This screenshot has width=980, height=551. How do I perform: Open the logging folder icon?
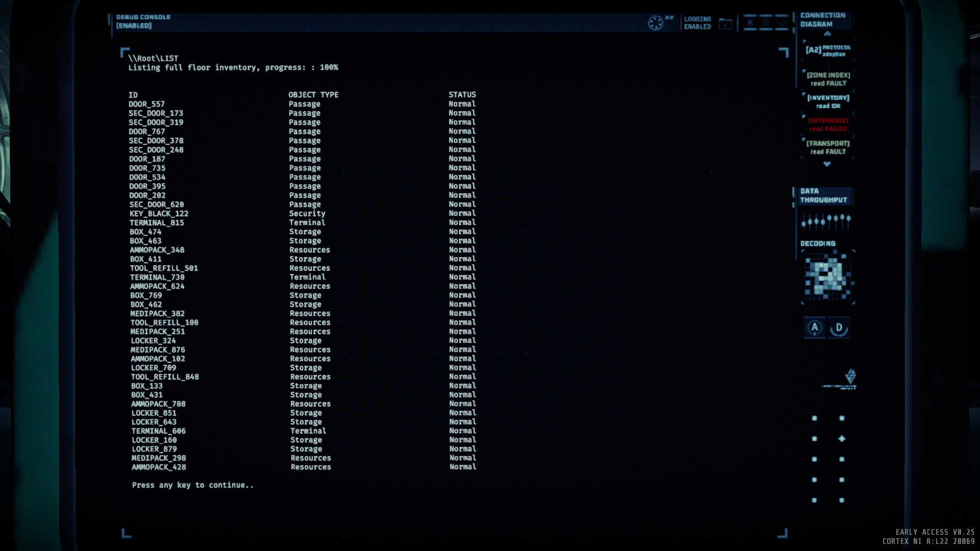click(x=725, y=23)
